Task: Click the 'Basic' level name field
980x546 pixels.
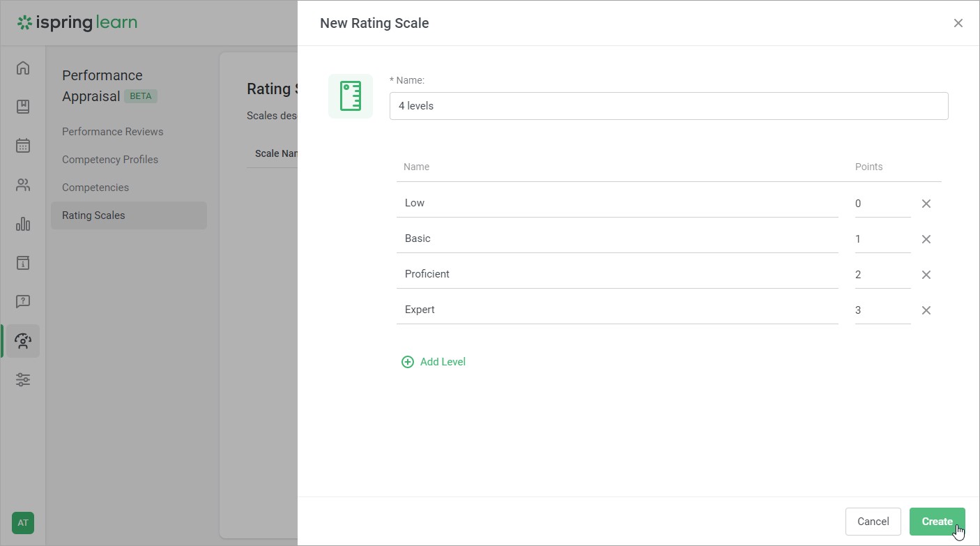Action: pyautogui.click(x=618, y=238)
